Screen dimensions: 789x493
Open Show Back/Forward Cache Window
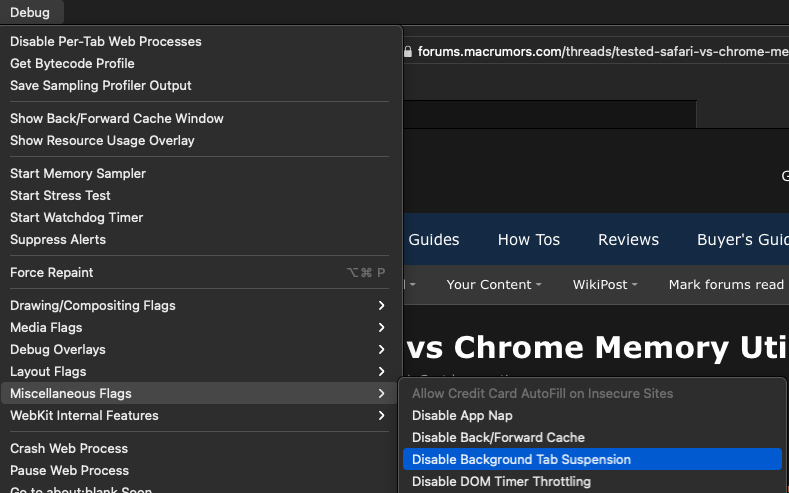tap(117, 118)
